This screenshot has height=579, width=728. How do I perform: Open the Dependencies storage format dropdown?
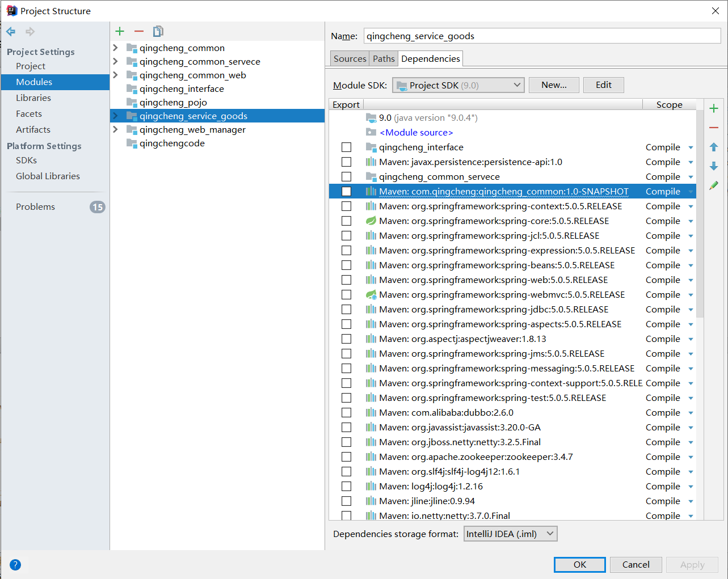coord(511,534)
